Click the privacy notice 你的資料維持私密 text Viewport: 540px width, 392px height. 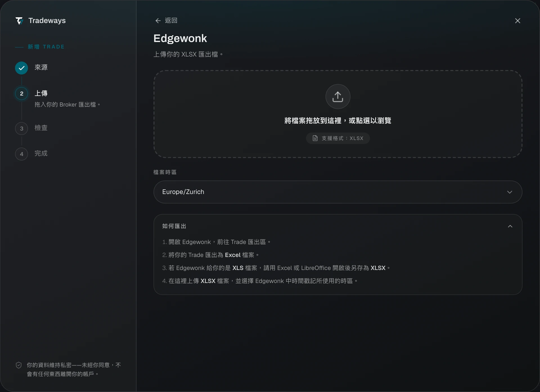[74, 370]
